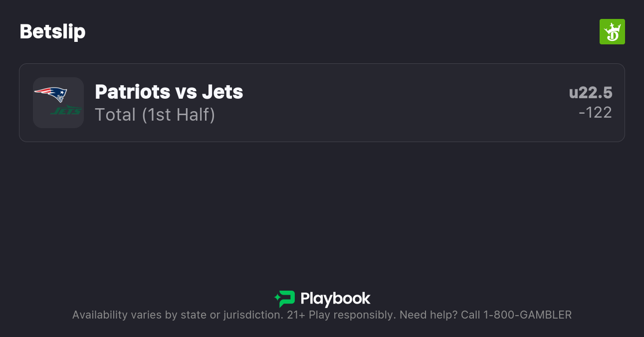Image resolution: width=644 pixels, height=337 pixels.
Task: Click the word "Patriots" in the title
Action: 133,92
